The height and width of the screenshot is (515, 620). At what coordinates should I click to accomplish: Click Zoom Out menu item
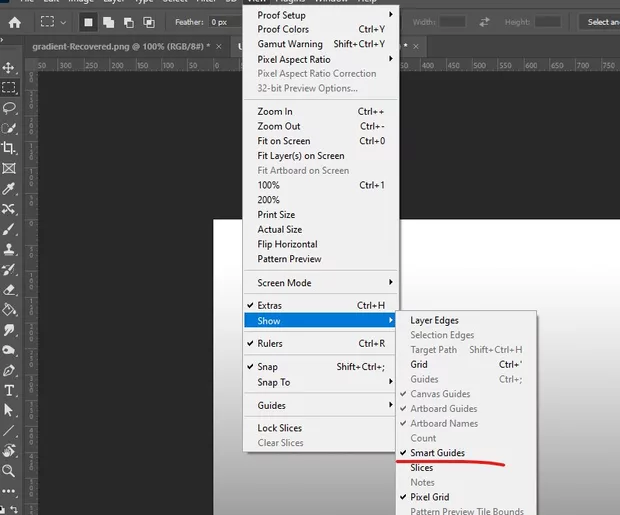[x=320, y=126]
